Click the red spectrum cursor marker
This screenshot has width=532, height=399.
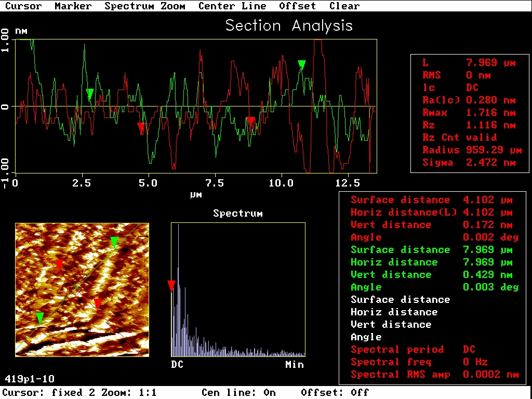point(171,285)
